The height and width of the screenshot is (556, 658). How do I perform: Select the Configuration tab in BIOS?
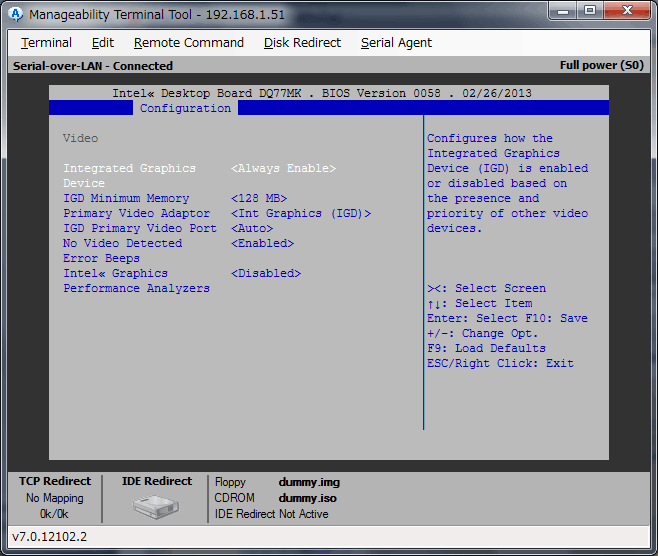[x=185, y=108]
